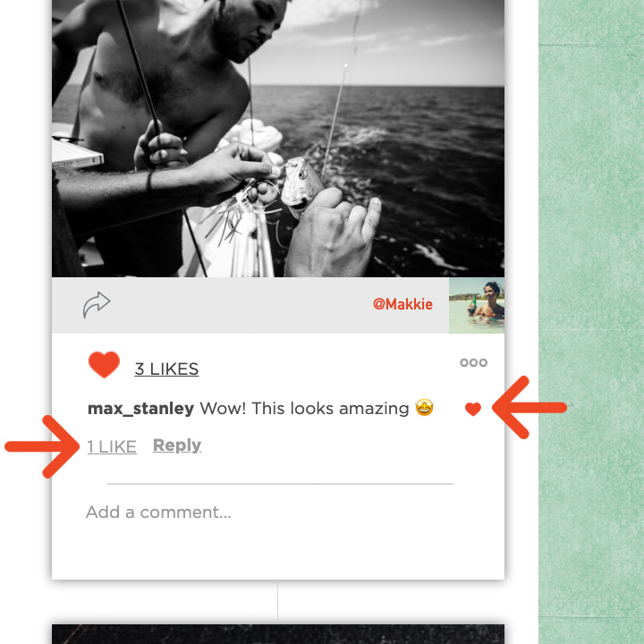Focus the Add a comment field
644x644 pixels.
(271, 513)
